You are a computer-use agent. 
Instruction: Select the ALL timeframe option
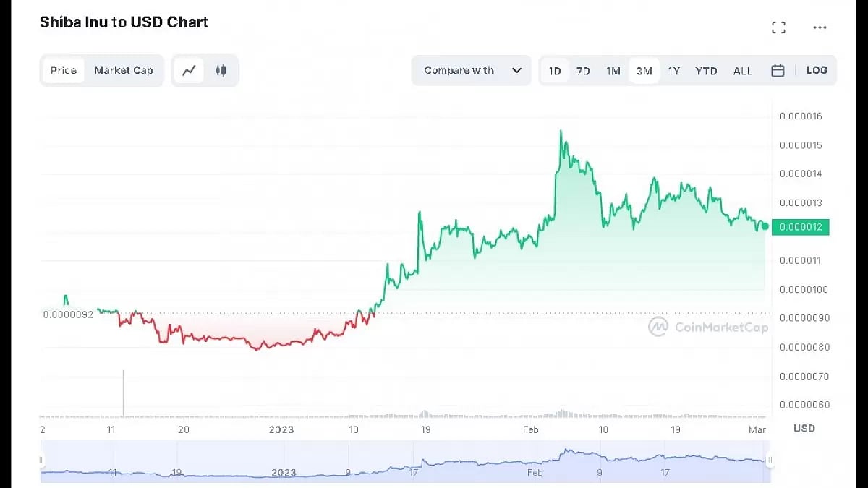click(x=743, y=70)
